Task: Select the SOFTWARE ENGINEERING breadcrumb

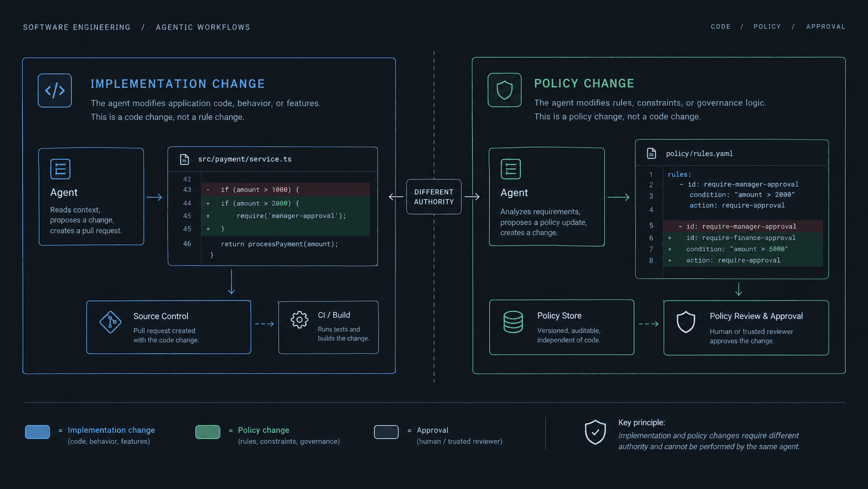Action: [x=77, y=27]
